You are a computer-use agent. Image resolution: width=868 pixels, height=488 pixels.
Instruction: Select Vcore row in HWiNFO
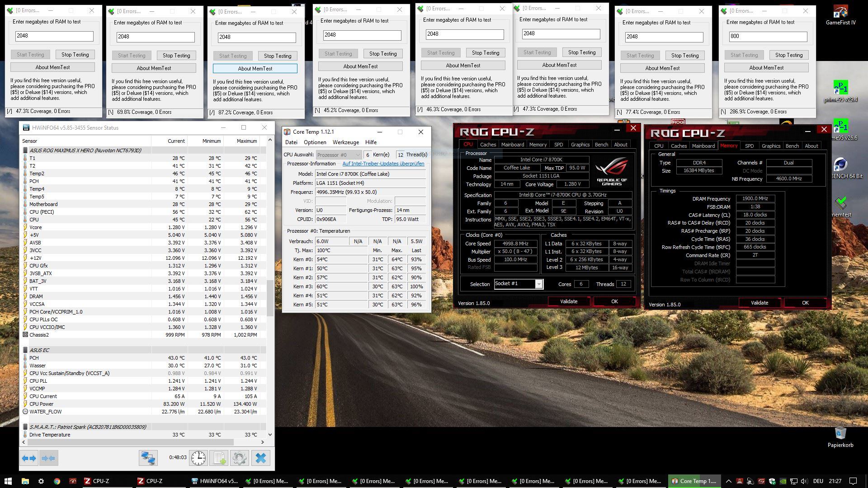143,227
